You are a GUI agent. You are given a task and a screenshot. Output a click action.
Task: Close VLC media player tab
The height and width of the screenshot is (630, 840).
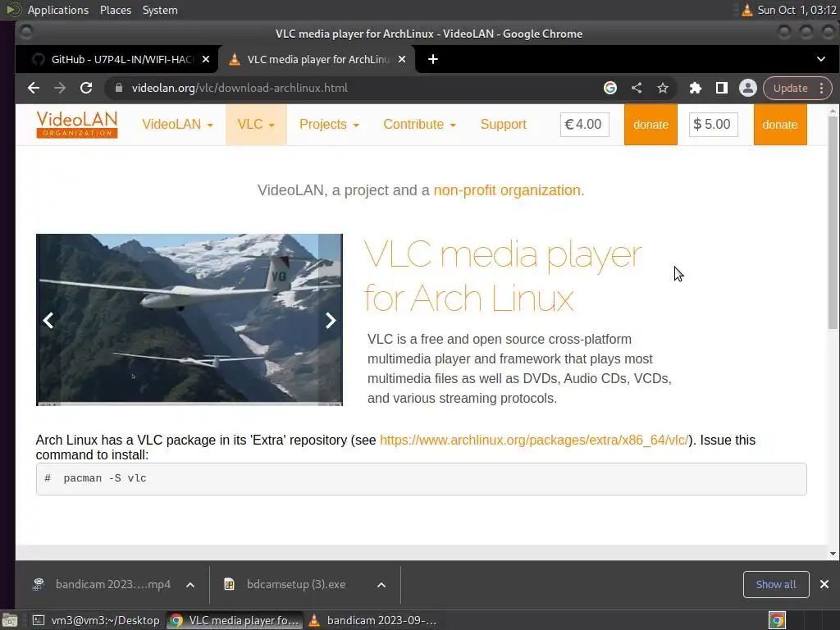pos(402,59)
